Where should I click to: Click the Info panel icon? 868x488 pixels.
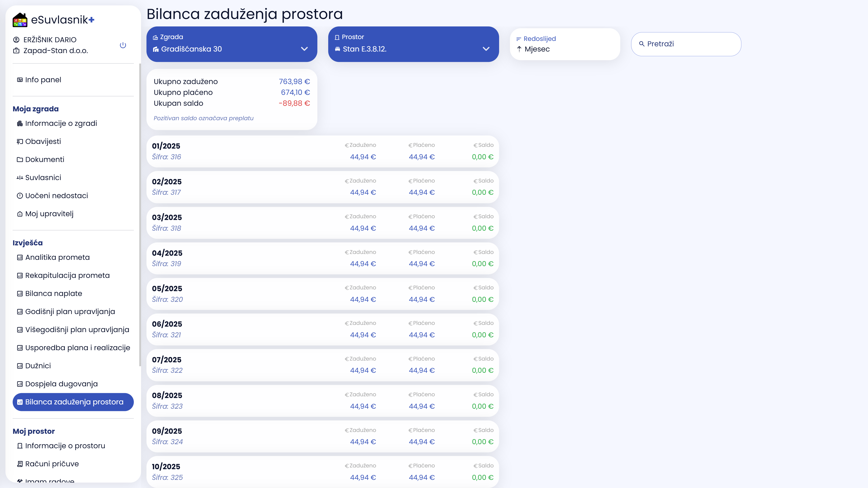point(20,80)
